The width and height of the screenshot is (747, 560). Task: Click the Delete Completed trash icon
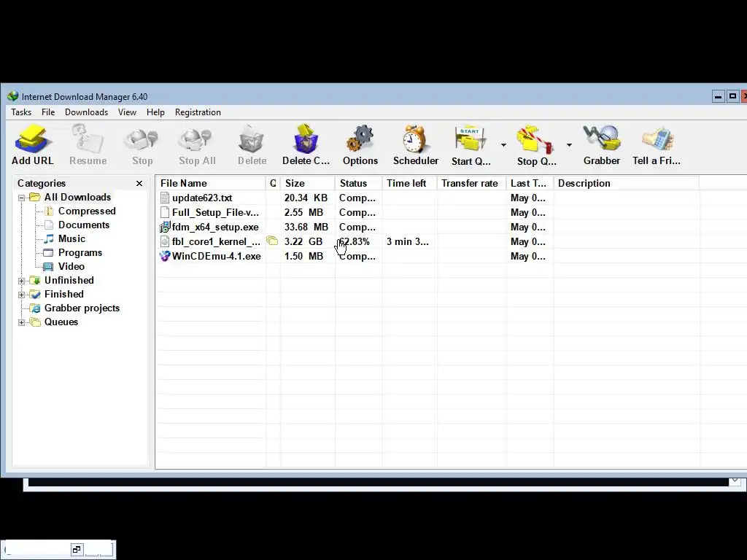pos(306,139)
